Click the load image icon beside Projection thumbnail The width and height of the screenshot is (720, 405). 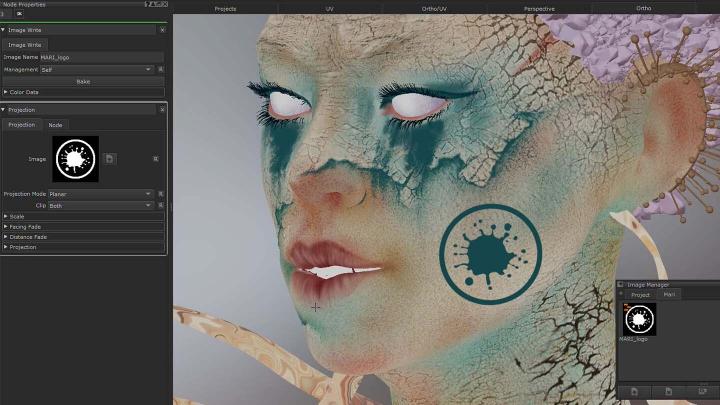click(109, 159)
